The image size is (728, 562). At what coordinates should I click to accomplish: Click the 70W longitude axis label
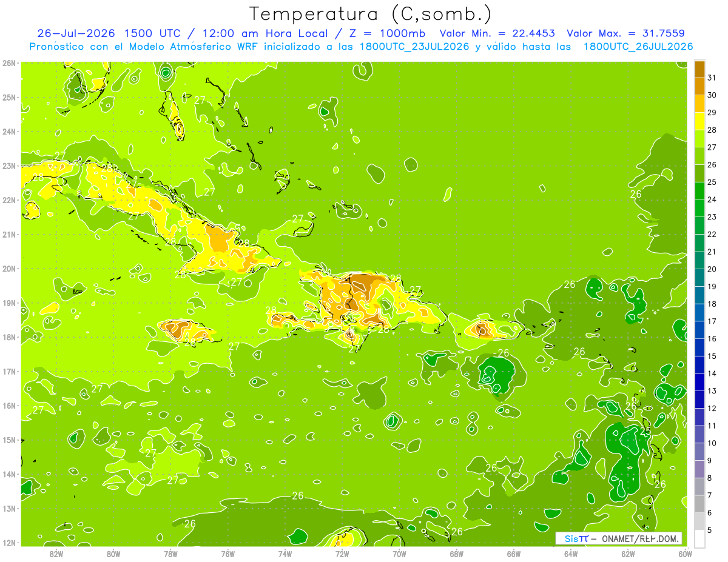399,554
